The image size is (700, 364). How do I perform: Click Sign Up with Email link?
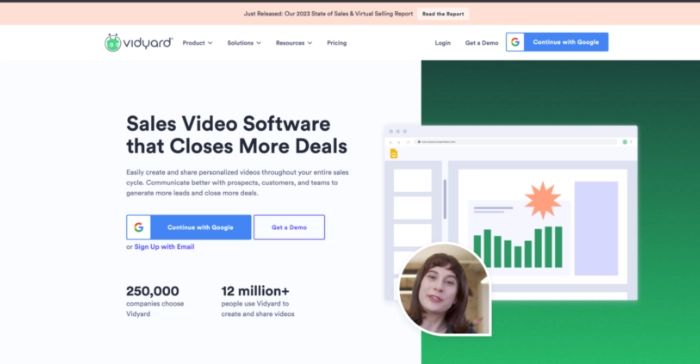(164, 247)
